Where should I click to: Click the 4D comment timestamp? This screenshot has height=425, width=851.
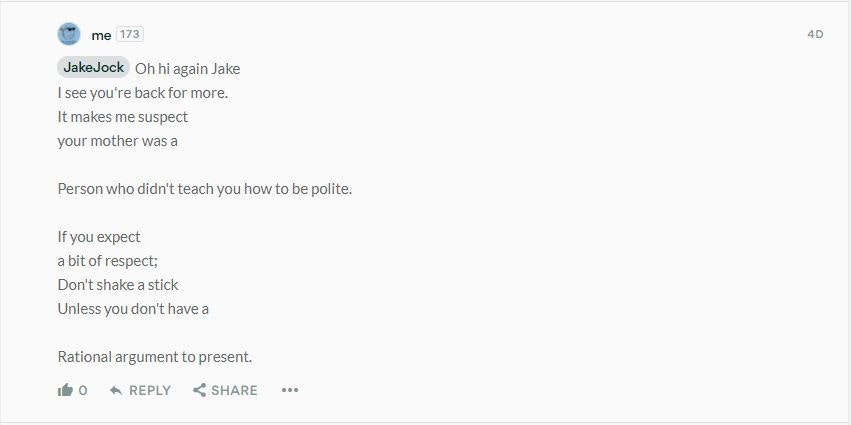pyautogui.click(x=815, y=34)
